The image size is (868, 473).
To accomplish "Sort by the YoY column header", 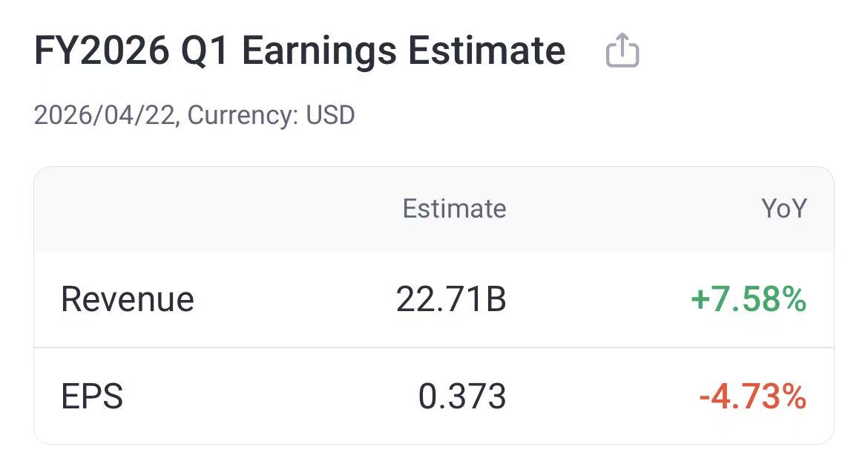I will click(783, 209).
